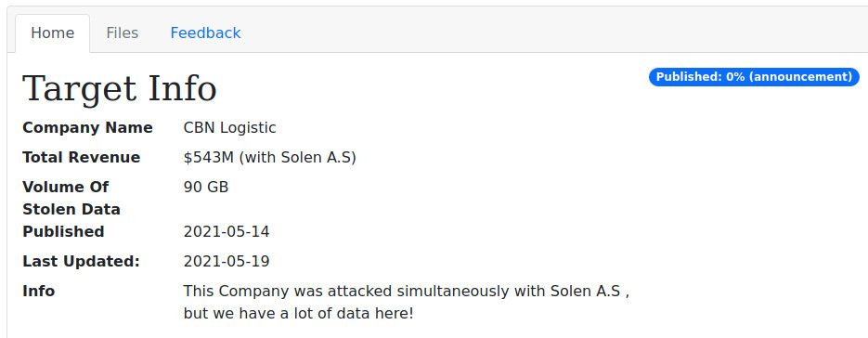Select the Company Name label

87,128
